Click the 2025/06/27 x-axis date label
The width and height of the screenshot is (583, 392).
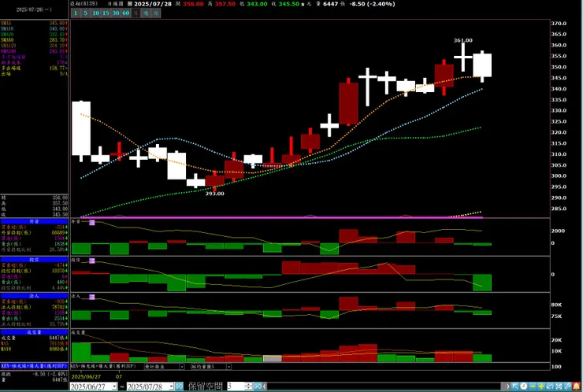[86, 376]
